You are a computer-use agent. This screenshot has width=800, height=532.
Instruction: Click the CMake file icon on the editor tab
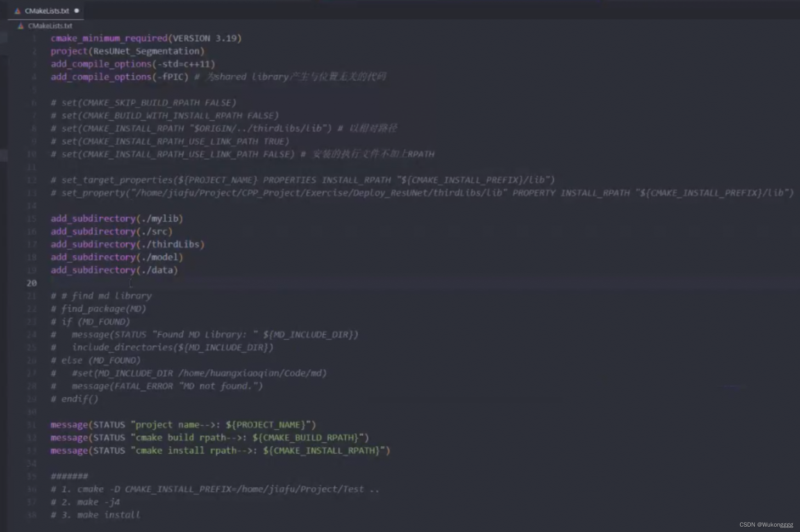click(x=17, y=11)
